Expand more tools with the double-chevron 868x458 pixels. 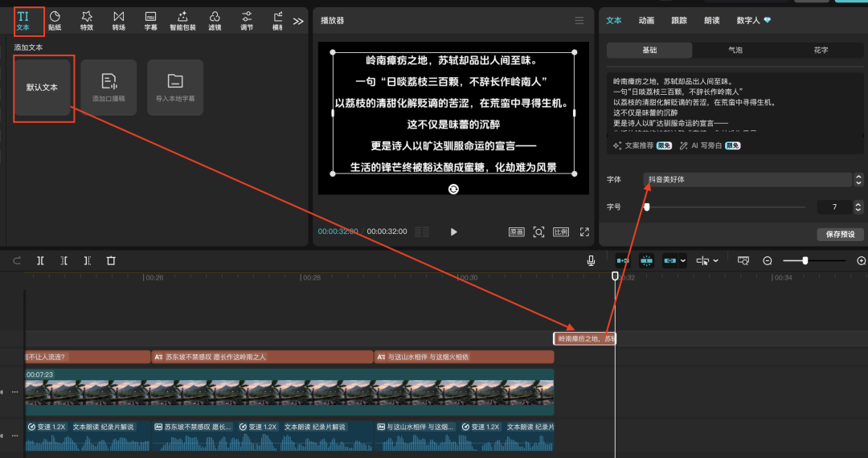coord(298,21)
